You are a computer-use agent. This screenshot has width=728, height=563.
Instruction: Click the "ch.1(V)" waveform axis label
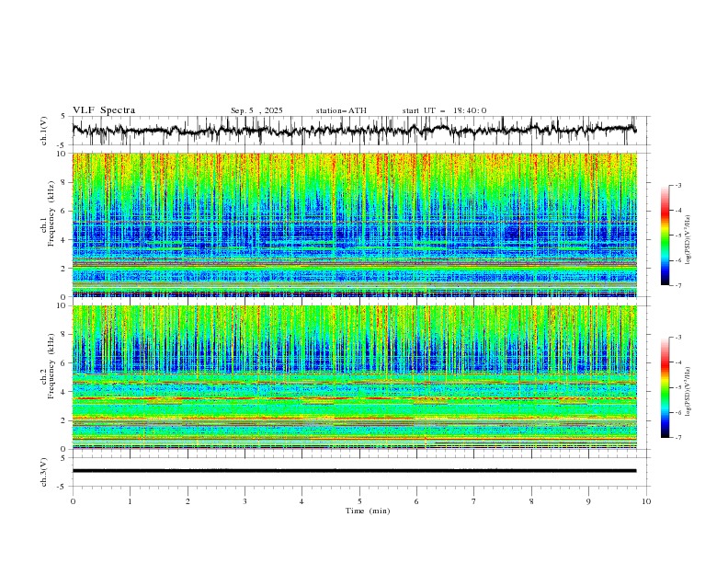coord(44,131)
